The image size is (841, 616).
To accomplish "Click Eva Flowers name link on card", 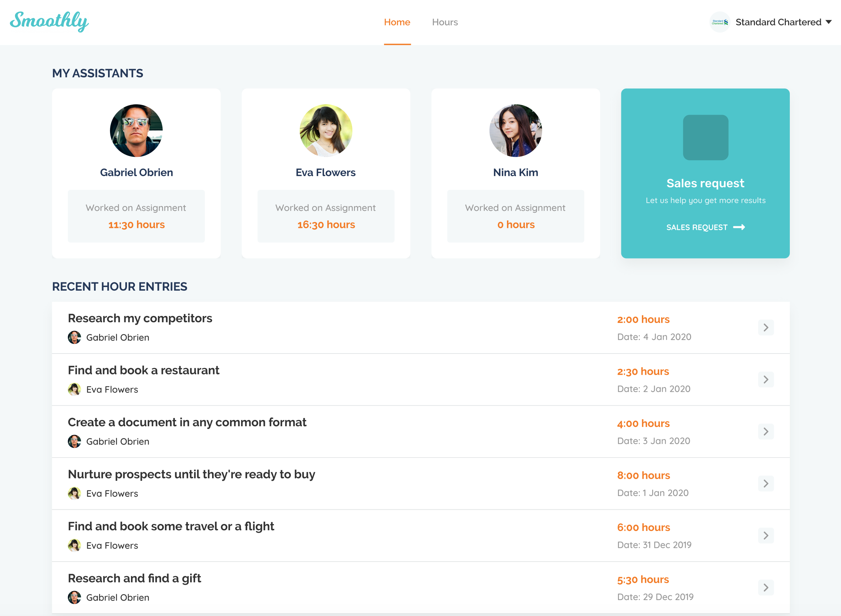I will 325,172.
